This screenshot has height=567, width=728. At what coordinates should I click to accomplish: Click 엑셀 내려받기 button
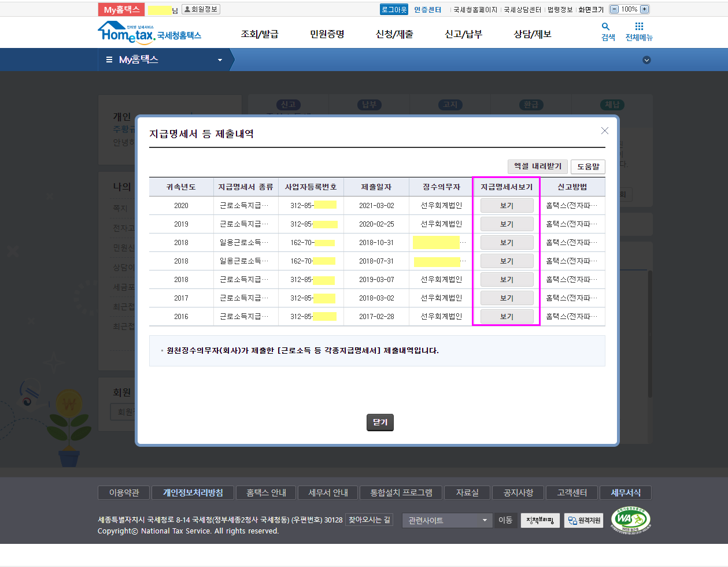click(538, 166)
